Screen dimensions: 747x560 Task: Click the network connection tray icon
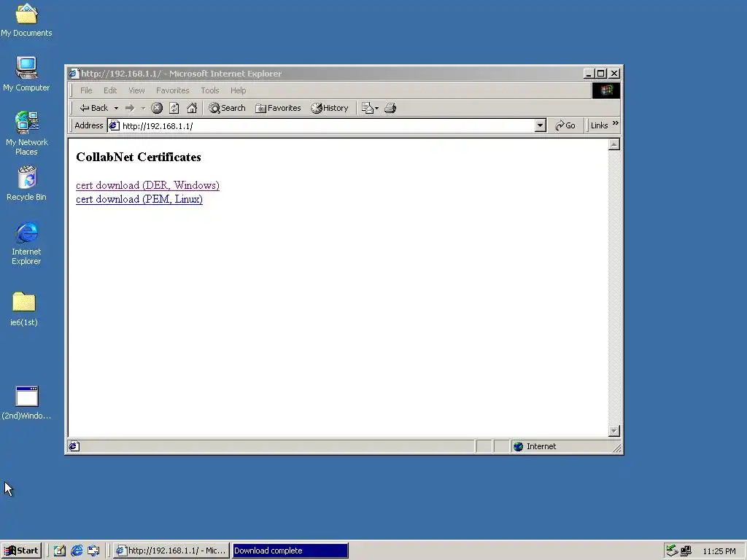686,551
